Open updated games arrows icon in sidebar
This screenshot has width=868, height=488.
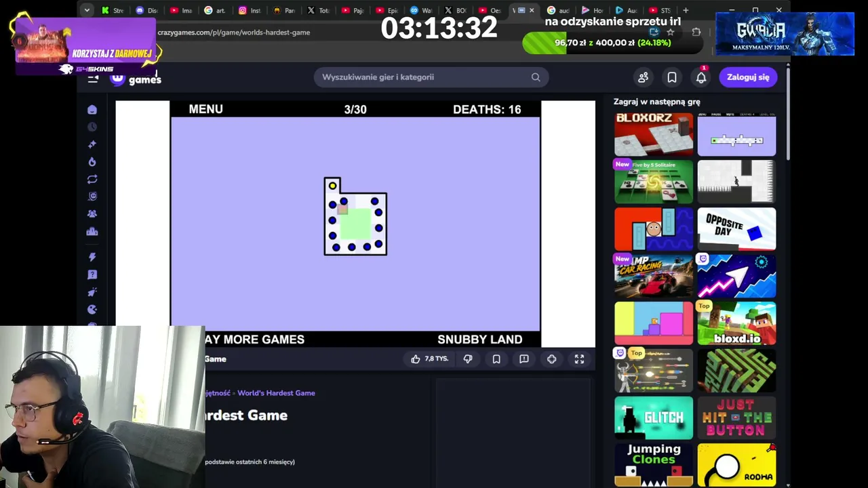(92, 180)
